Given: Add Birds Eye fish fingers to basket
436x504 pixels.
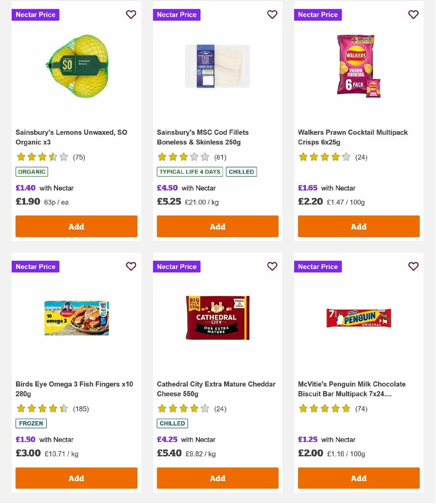Looking at the screenshot, I should 76,478.
